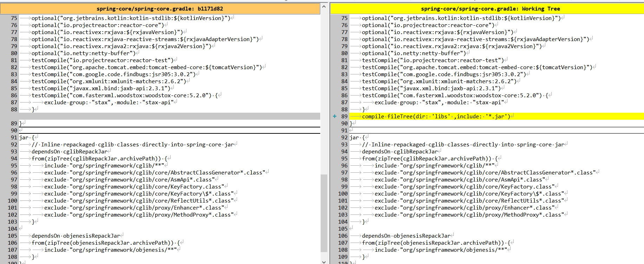Screen dimensions: 644x264
Task: Click left line 100 exclude ReflectUtils class
Action: click(139, 201)
